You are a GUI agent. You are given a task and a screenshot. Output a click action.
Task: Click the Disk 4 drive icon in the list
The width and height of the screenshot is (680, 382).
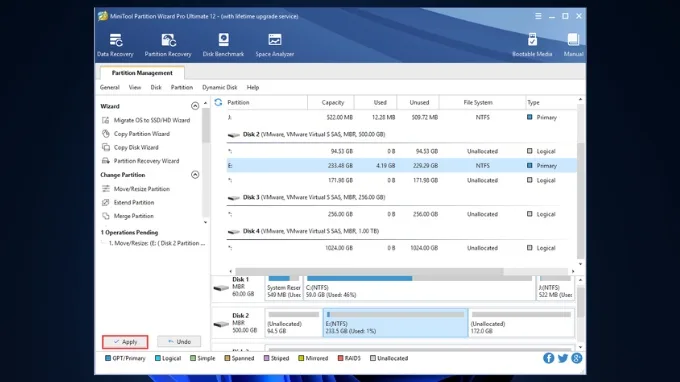point(234,232)
